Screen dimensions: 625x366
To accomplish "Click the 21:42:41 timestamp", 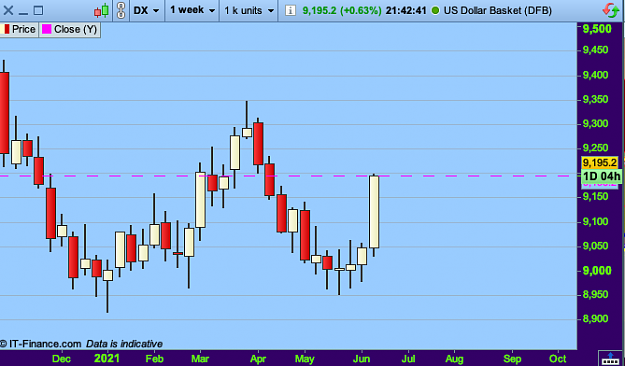I will (406, 10).
